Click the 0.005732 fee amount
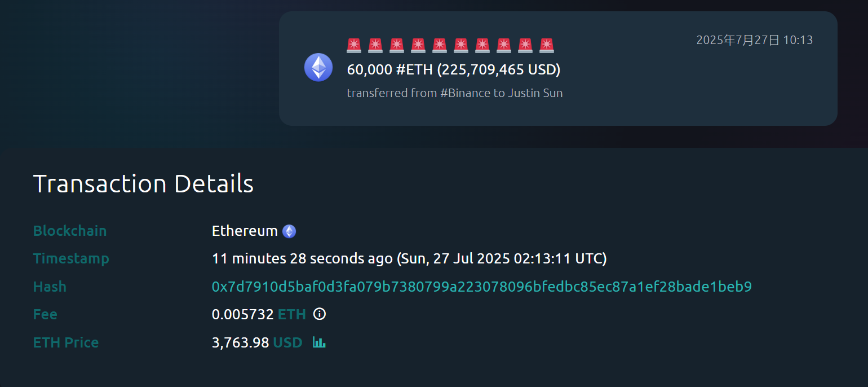This screenshot has height=387, width=868. point(243,314)
